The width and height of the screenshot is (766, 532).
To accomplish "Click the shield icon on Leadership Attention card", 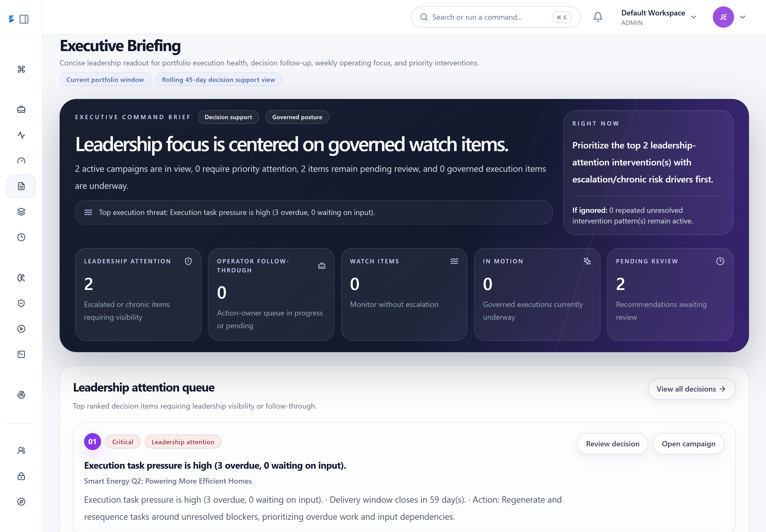I will coord(188,261).
